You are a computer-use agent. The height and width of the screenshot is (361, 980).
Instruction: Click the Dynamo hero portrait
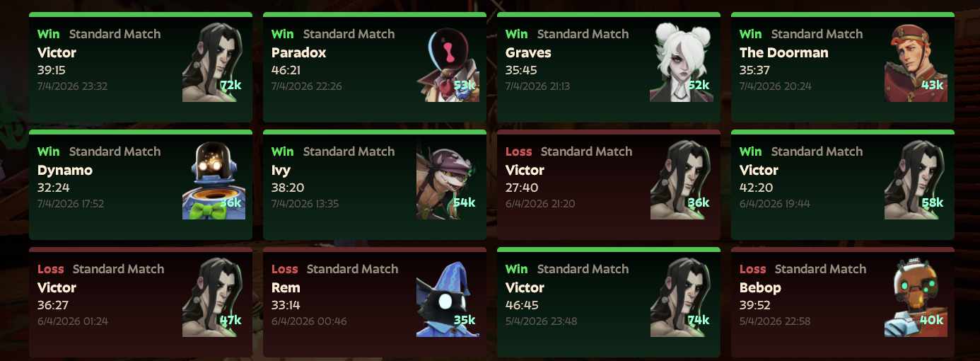(x=214, y=180)
